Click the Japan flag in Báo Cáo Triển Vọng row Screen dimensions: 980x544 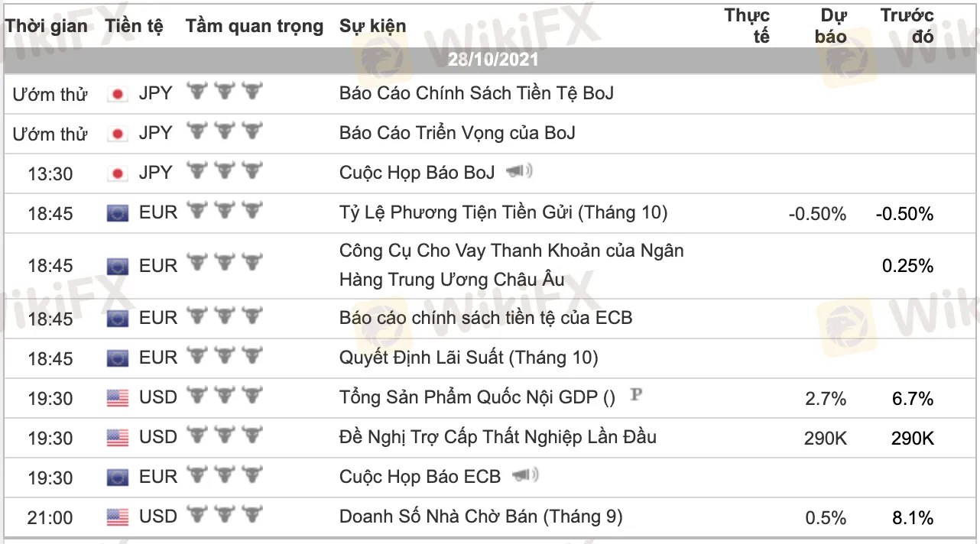(x=118, y=134)
